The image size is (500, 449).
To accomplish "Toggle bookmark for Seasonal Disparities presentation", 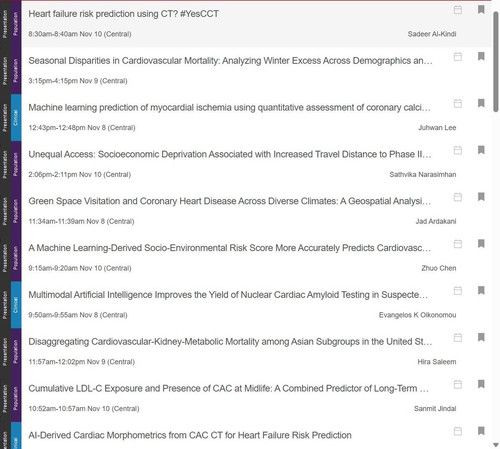I will click(481, 56).
